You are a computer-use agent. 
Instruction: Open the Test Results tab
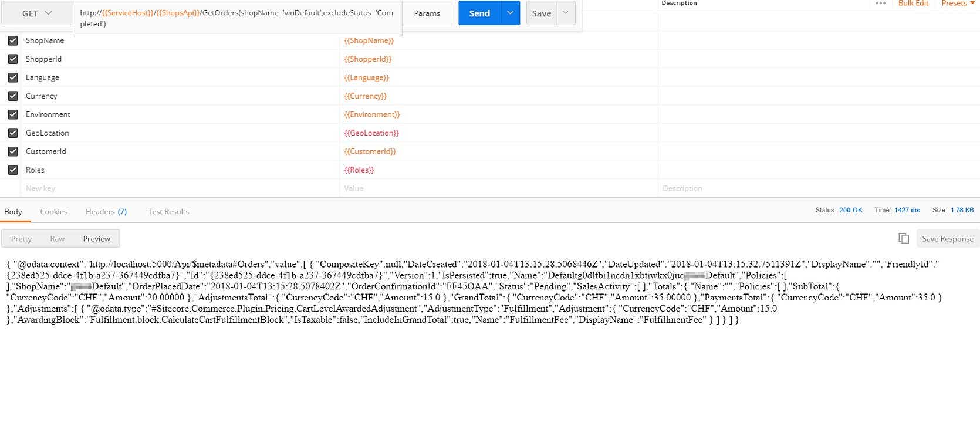168,212
